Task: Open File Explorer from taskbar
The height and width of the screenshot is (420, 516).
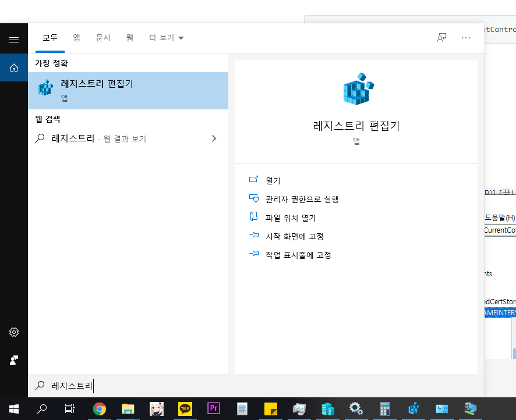Action: [128, 409]
